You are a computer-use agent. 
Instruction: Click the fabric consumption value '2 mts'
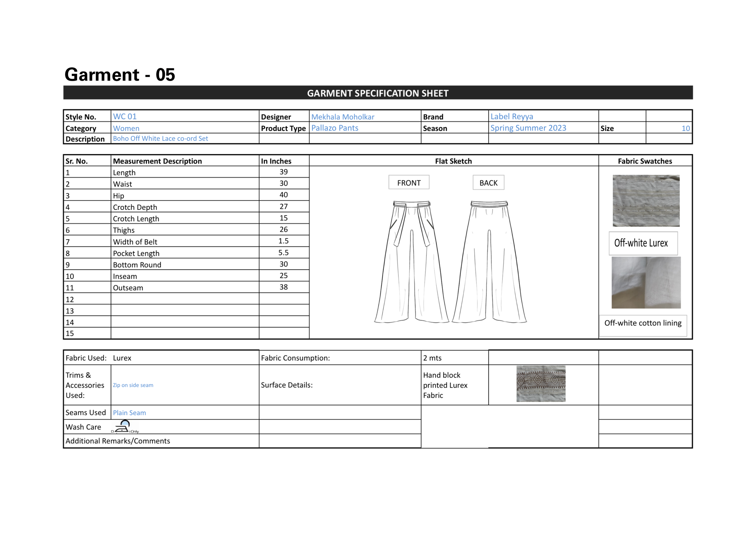[432, 358]
